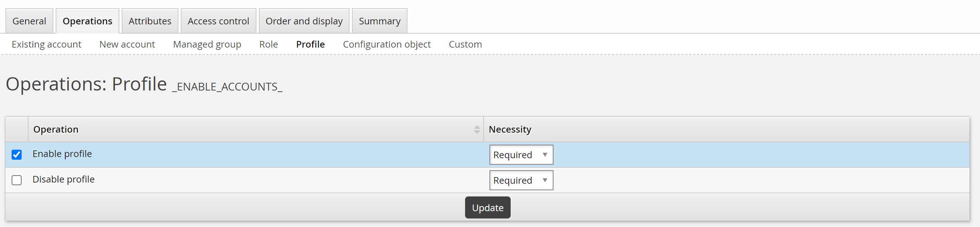Click the Operations tab
980x227 pixels.
(x=87, y=21)
